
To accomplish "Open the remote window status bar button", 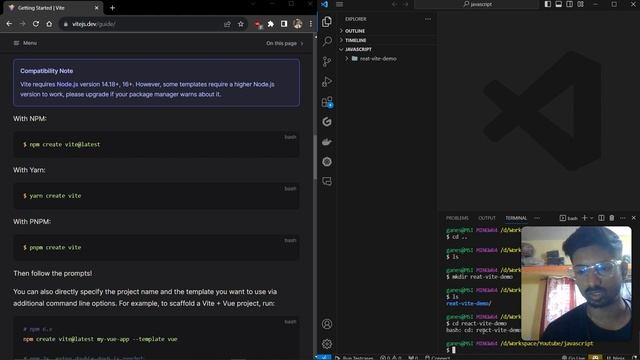I will pyautogui.click(x=324, y=358).
